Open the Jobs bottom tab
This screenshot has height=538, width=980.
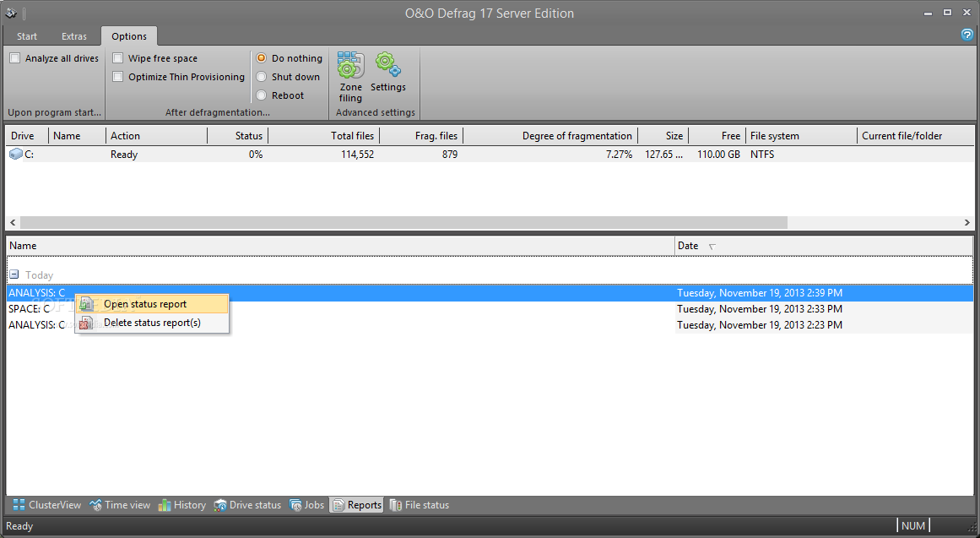click(x=307, y=505)
